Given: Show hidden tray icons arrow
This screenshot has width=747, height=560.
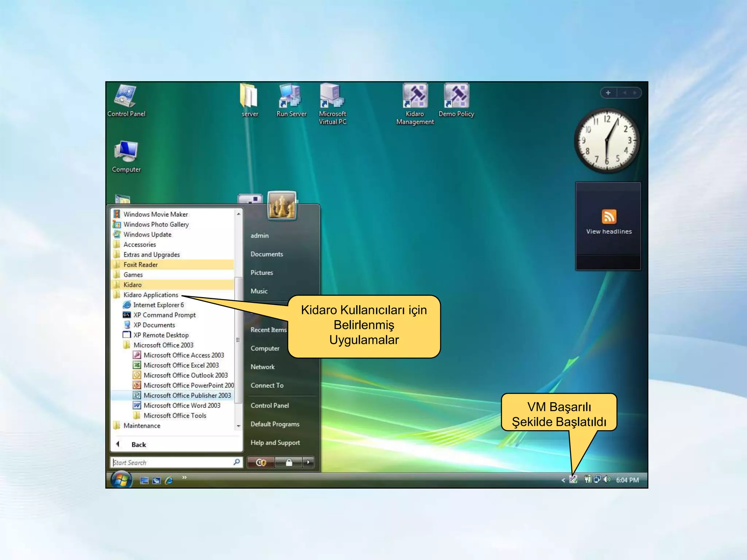Looking at the screenshot, I should click(563, 480).
